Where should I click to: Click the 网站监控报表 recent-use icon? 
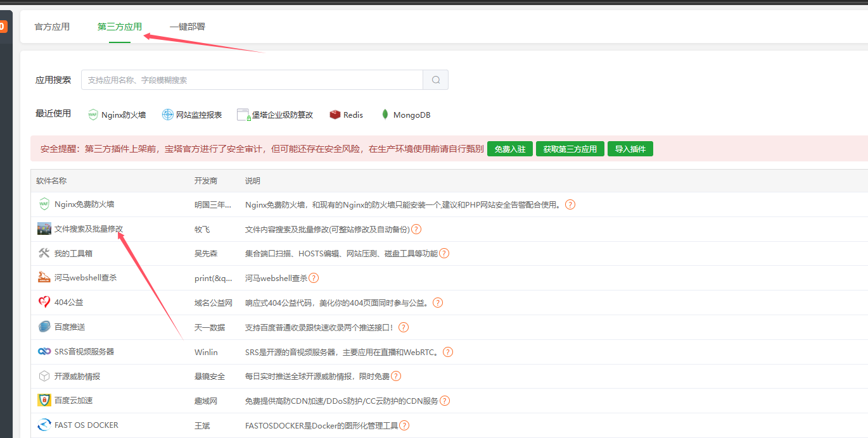[167, 115]
